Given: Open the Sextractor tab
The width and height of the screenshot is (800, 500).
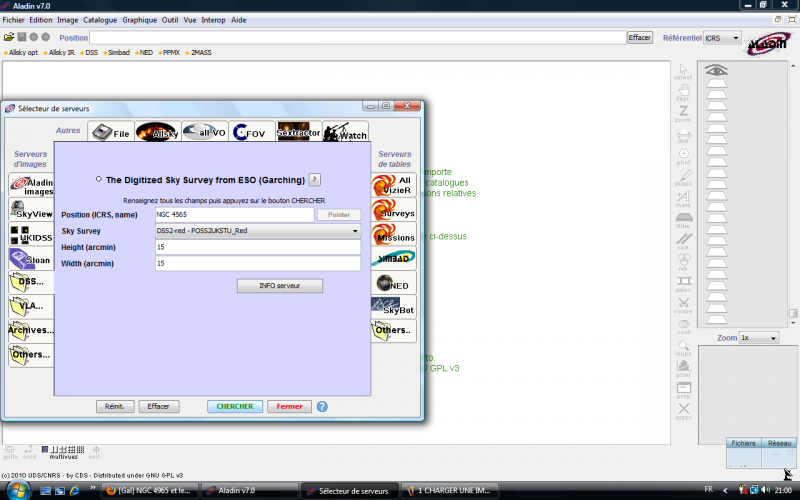Looking at the screenshot, I should coord(298,132).
